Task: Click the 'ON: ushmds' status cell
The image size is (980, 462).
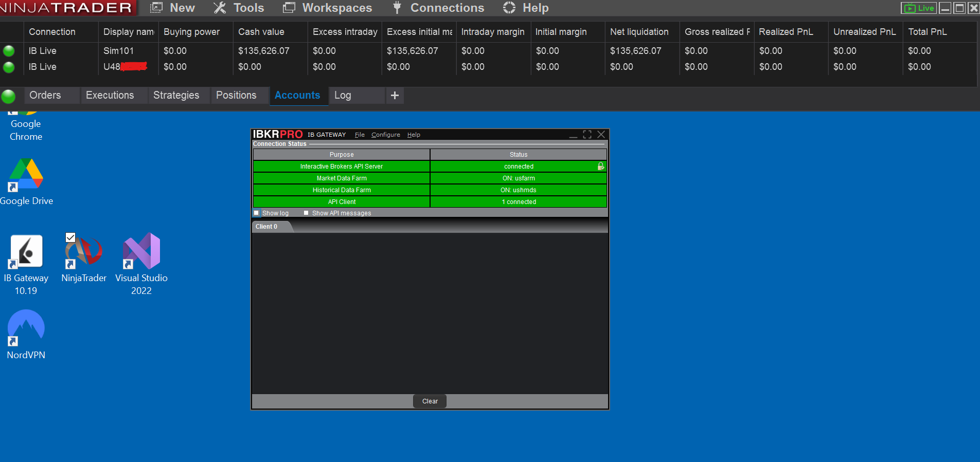Action: pos(519,190)
